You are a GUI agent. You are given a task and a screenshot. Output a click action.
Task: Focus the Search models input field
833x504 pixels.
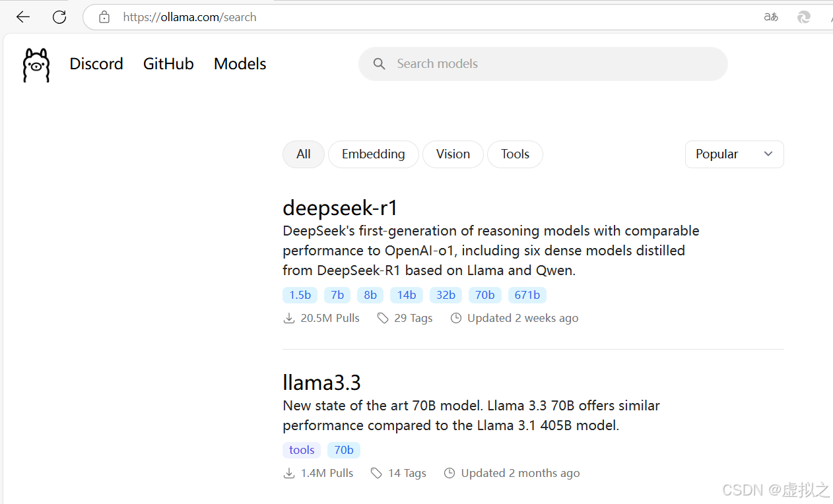point(543,64)
